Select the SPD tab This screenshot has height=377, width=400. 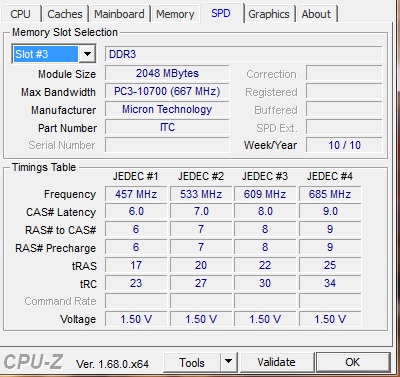click(221, 13)
